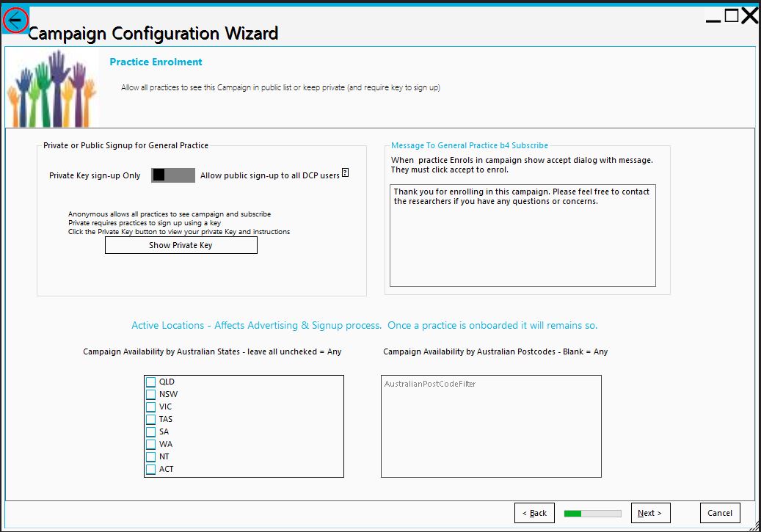
Task: Check the NSW state checkbox
Action: (151, 395)
